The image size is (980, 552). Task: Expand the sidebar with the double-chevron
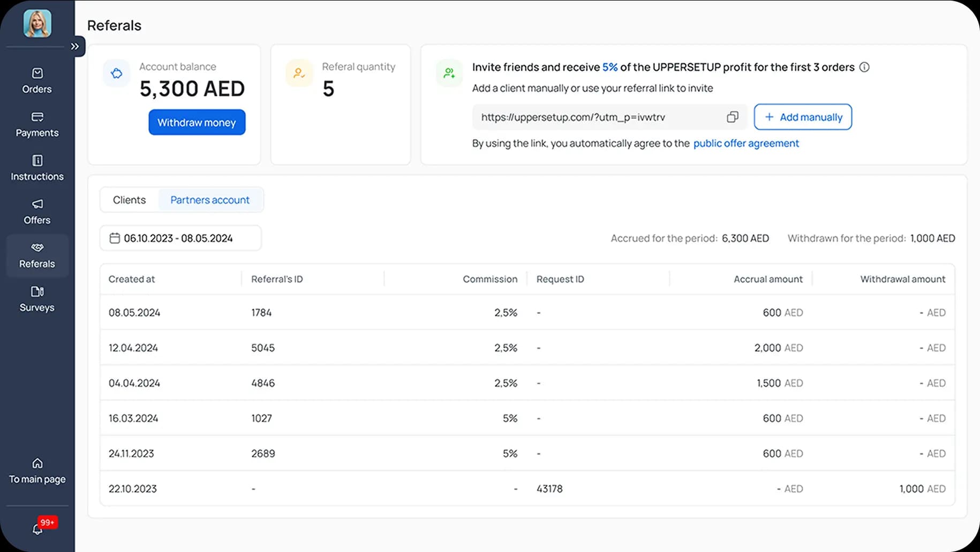(75, 47)
